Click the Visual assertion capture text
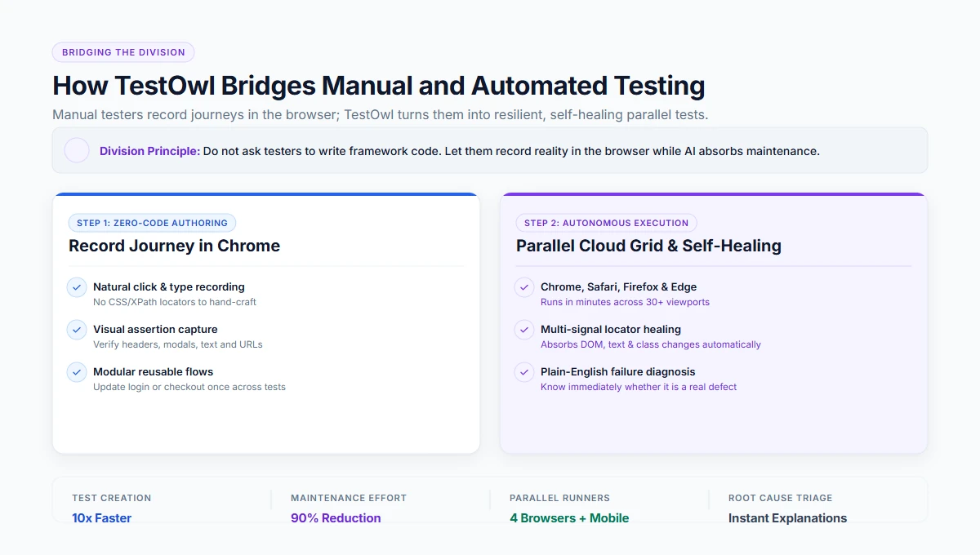The height and width of the screenshot is (555, 980). click(155, 329)
